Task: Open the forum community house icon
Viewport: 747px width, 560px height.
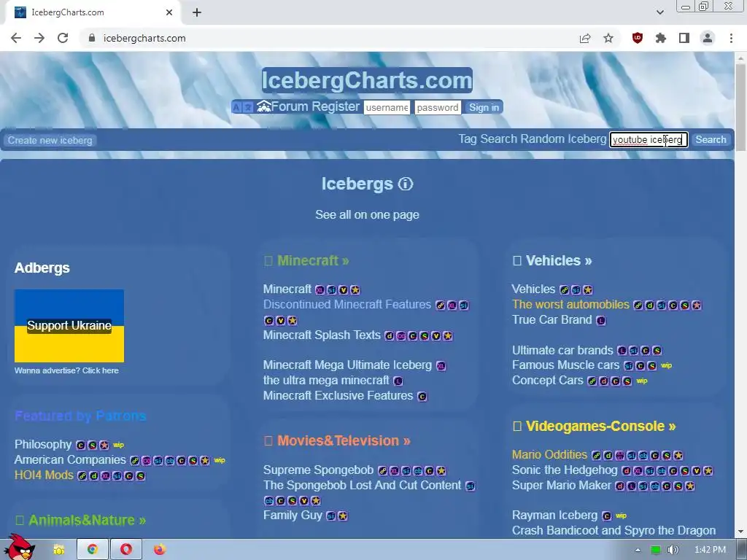Action: click(x=263, y=106)
